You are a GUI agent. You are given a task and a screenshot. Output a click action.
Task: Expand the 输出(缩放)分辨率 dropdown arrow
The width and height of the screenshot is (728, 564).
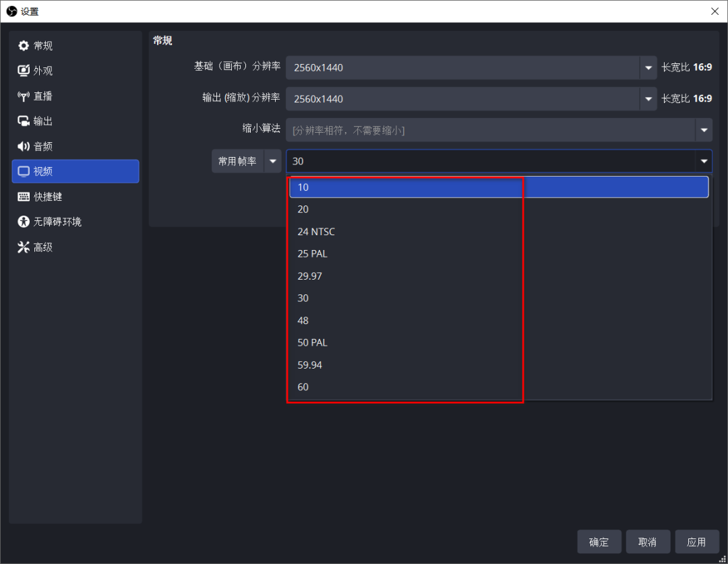click(x=648, y=99)
